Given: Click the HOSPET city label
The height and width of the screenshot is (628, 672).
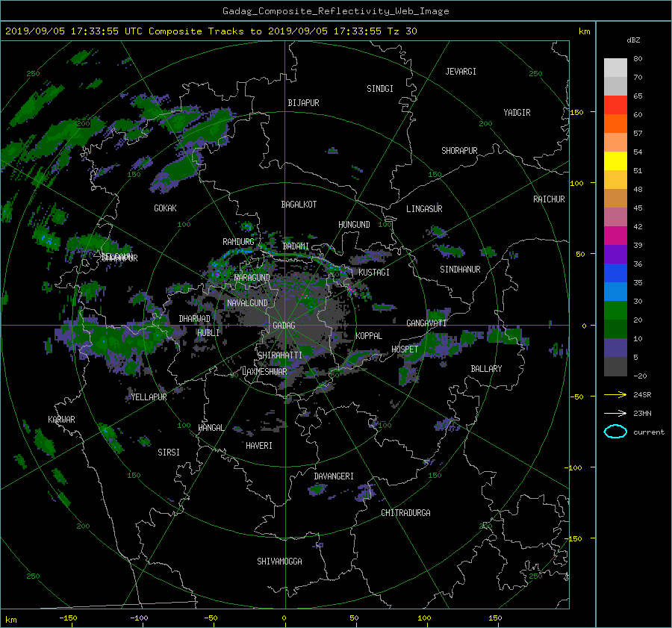Looking at the screenshot, I should (x=405, y=349).
